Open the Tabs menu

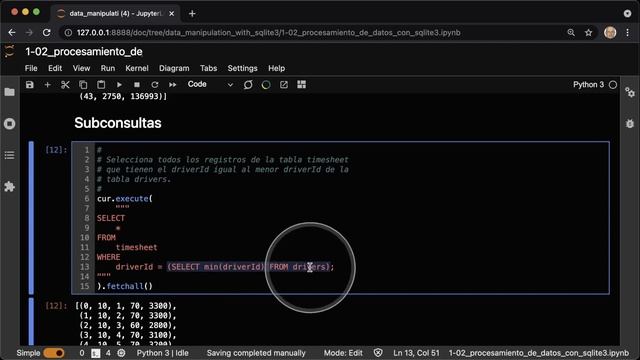point(209,68)
